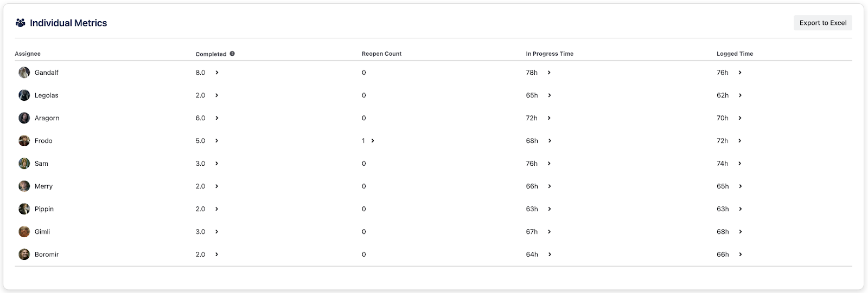The image size is (868, 293).
Task: Open Legolas's avatar
Action: coord(24,95)
